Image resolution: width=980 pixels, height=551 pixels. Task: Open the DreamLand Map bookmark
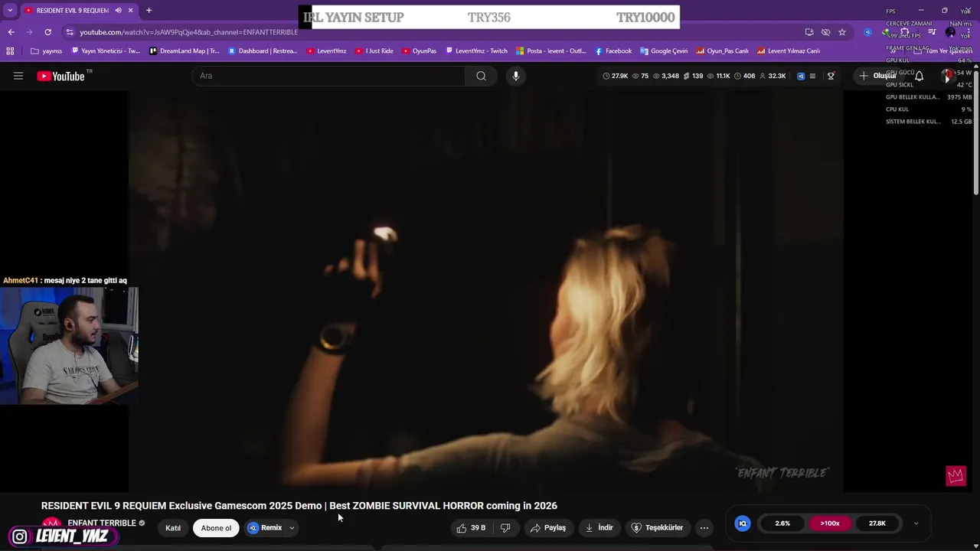pos(184,51)
